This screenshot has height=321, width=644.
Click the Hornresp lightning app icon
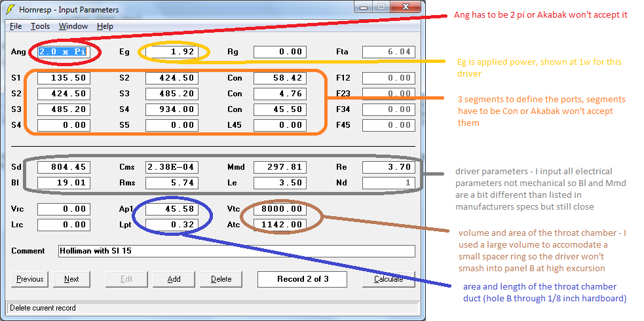point(10,9)
